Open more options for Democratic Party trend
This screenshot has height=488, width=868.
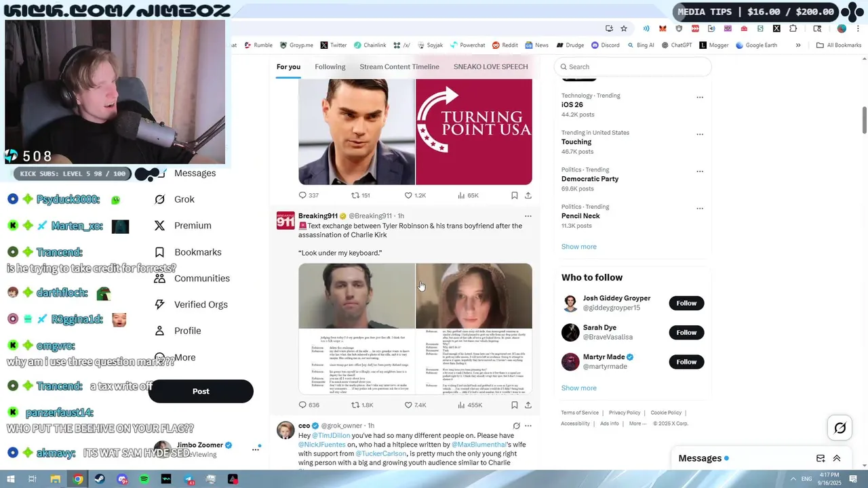[700, 171]
